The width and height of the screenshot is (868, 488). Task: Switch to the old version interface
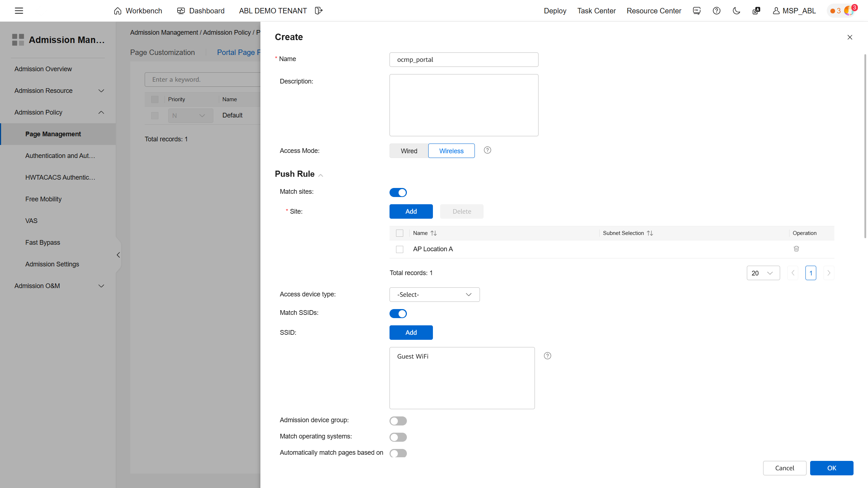[697, 11]
